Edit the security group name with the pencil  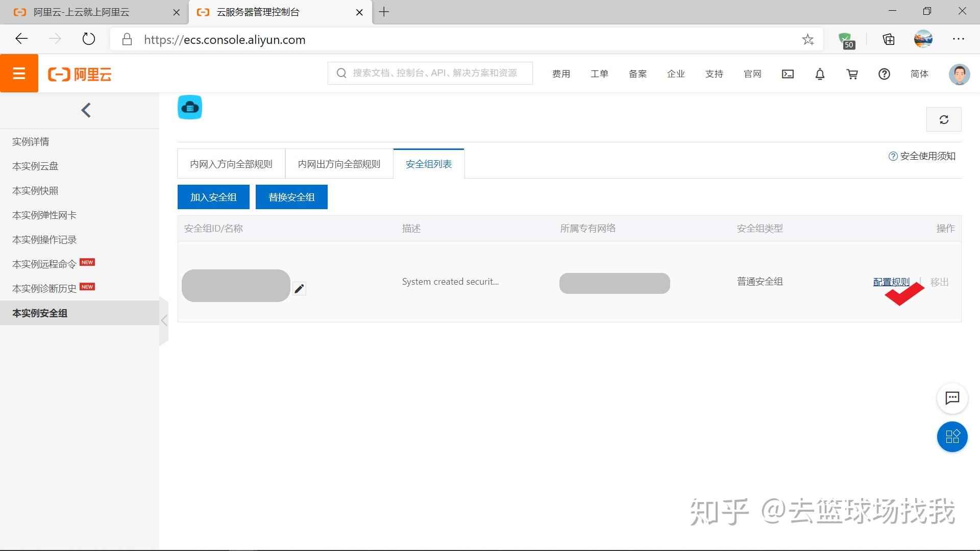tap(299, 289)
